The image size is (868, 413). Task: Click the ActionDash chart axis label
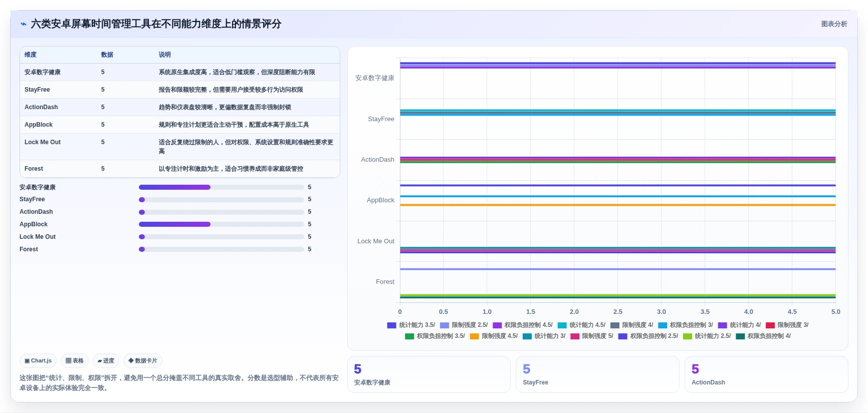coord(377,160)
